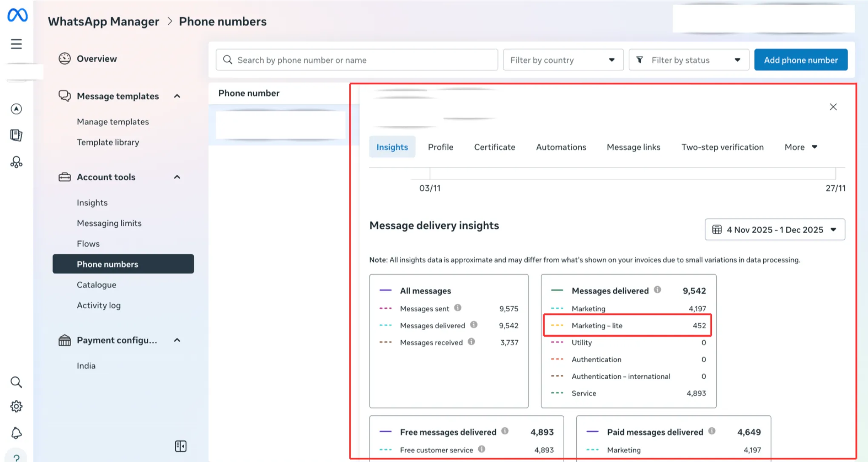Open notifications bell icon
This screenshot has height=462, width=868.
pyautogui.click(x=16, y=433)
